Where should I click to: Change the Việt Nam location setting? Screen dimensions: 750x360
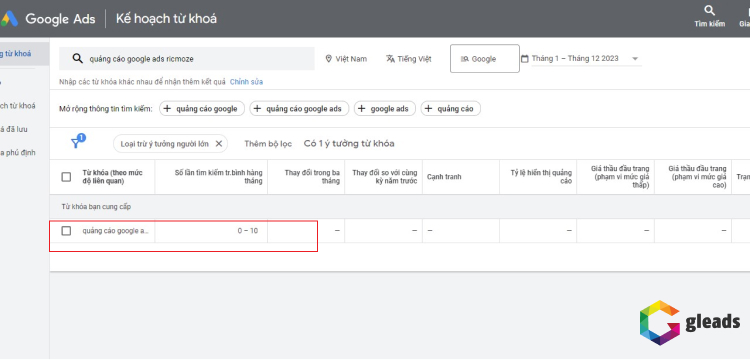click(346, 59)
